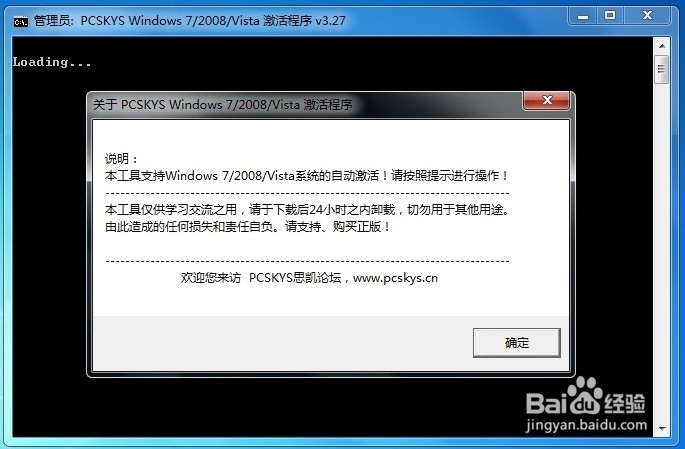This screenshot has height=449, width=685.
Task: Click the console scrollbar down arrow
Action: 661,428
